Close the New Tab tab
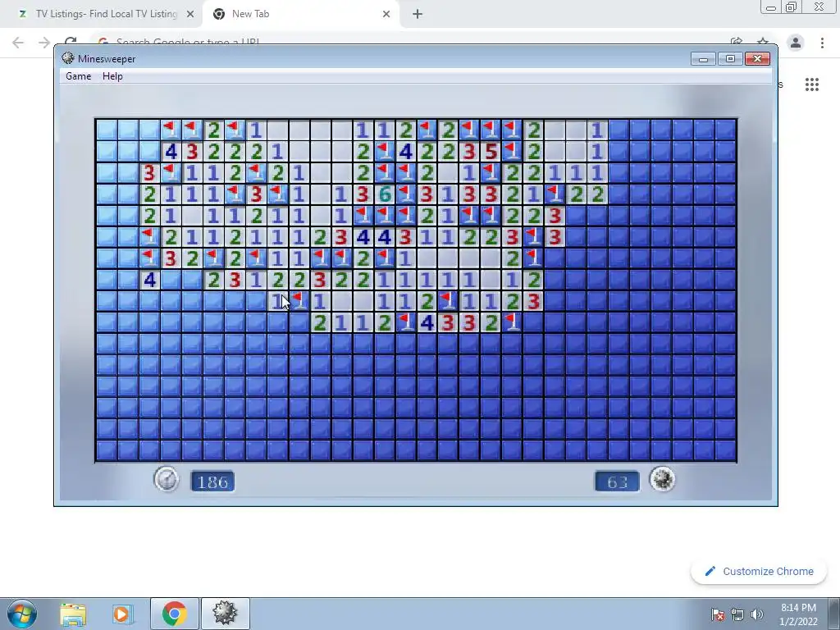This screenshot has height=630, width=840. coord(386,15)
